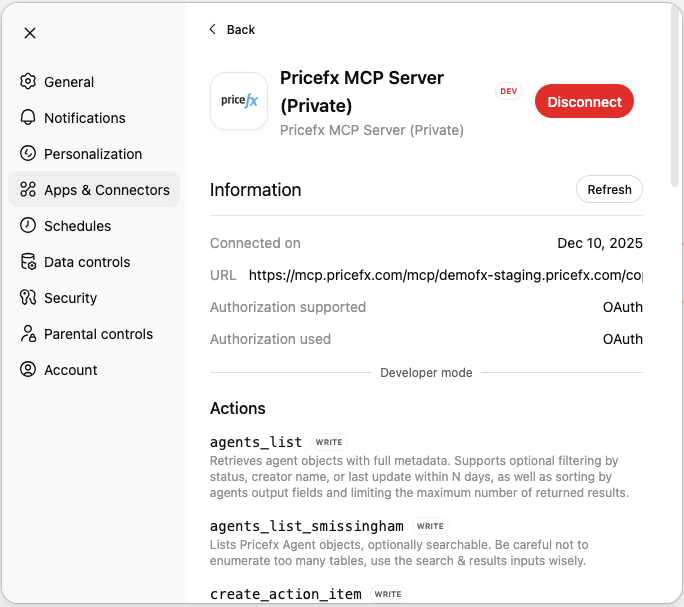This screenshot has width=684, height=607.
Task: Click the Information heading
Action: [x=256, y=190]
